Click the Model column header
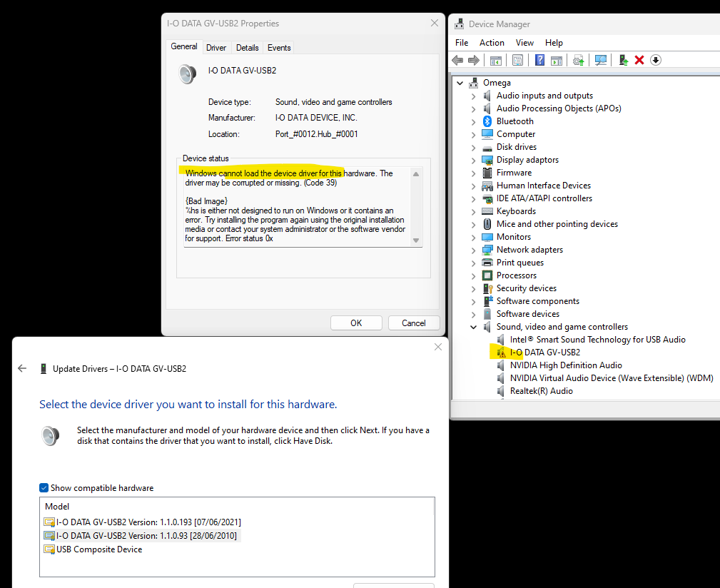This screenshot has height=588, width=720. [57, 507]
